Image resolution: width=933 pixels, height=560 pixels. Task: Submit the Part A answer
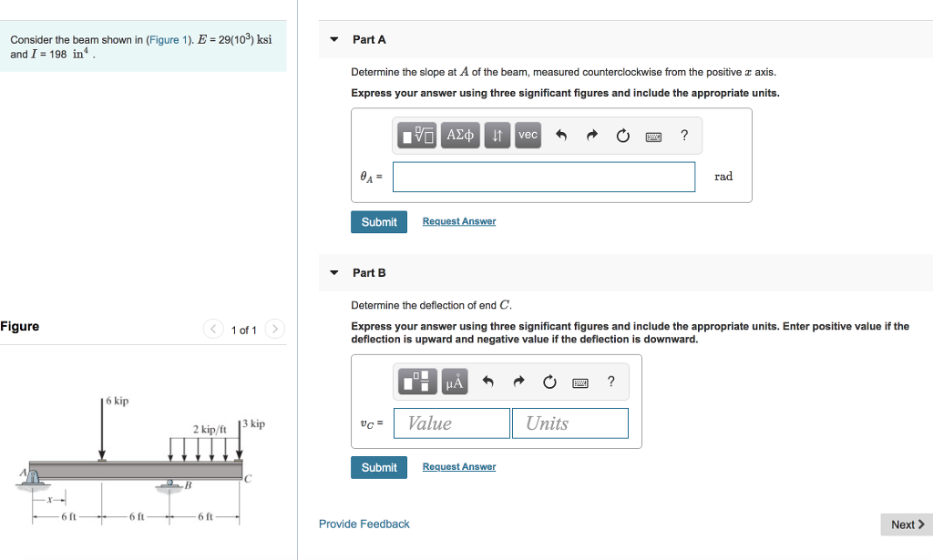378,221
